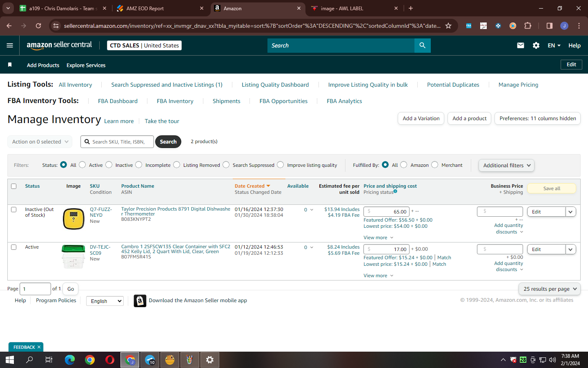This screenshot has height=368, width=588.
Task: Select Listing Removed radio button
Action: [x=176, y=165]
